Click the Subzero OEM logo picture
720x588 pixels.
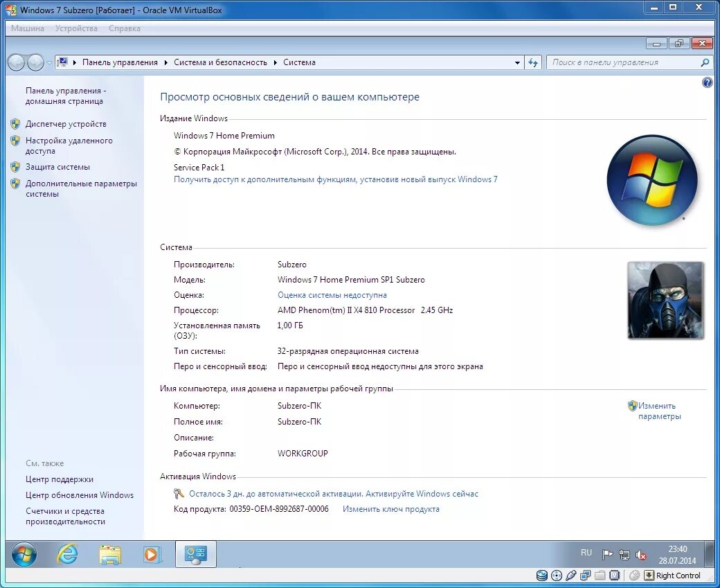click(x=665, y=300)
